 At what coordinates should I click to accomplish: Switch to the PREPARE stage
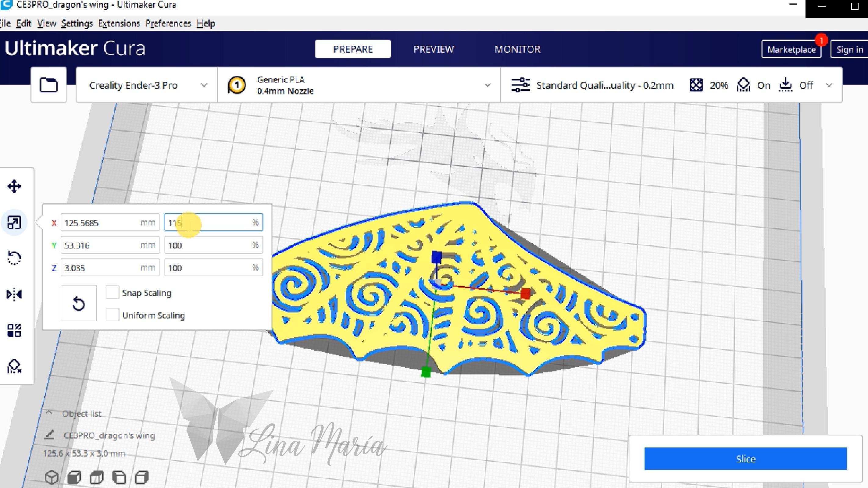353,49
